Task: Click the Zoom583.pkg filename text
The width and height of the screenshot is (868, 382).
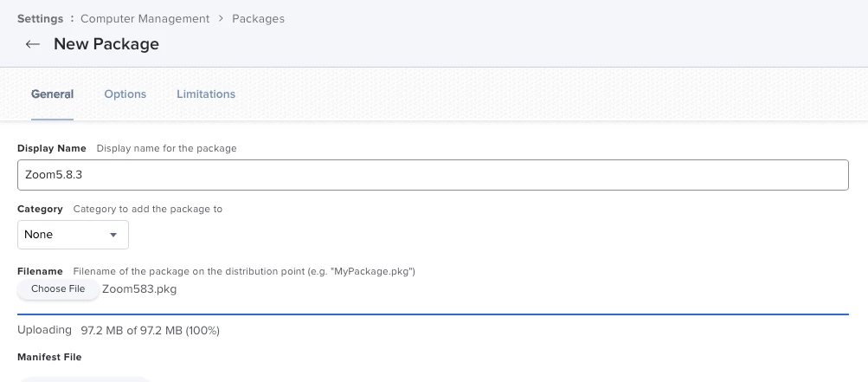Action: [139, 289]
